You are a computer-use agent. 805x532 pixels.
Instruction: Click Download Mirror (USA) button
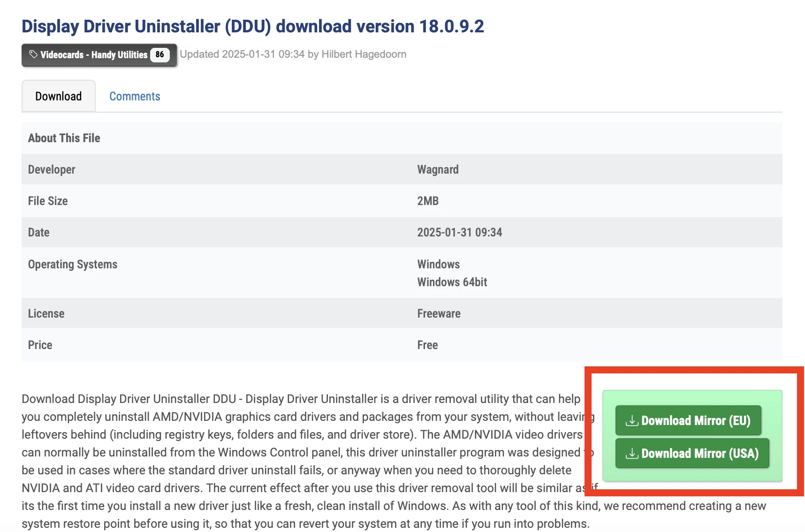pyautogui.click(x=692, y=453)
